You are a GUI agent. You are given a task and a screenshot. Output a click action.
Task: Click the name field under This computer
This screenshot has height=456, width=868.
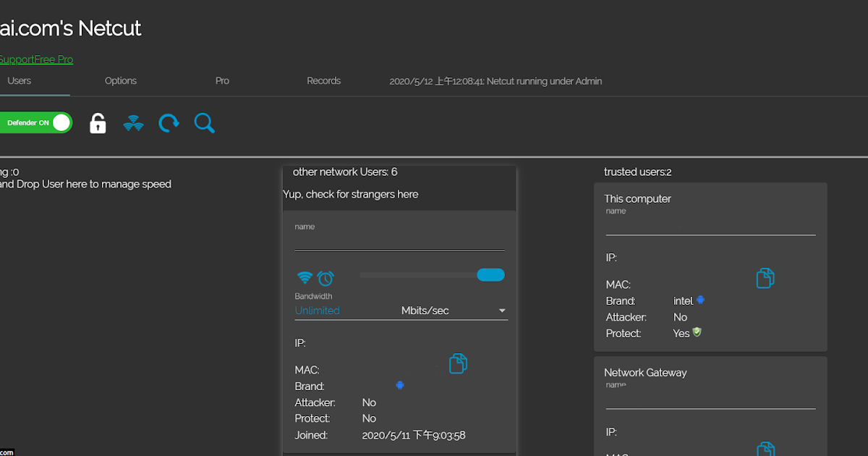pyautogui.click(x=710, y=227)
